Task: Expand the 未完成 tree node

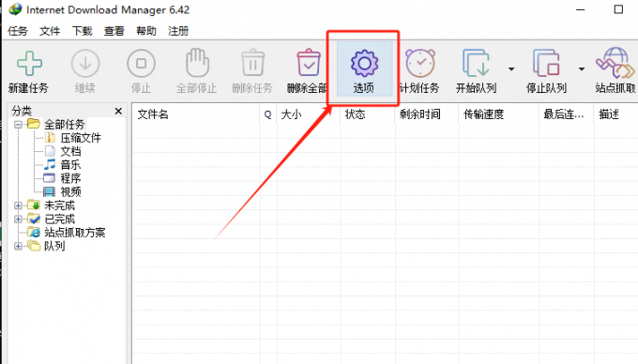Action: [19, 205]
